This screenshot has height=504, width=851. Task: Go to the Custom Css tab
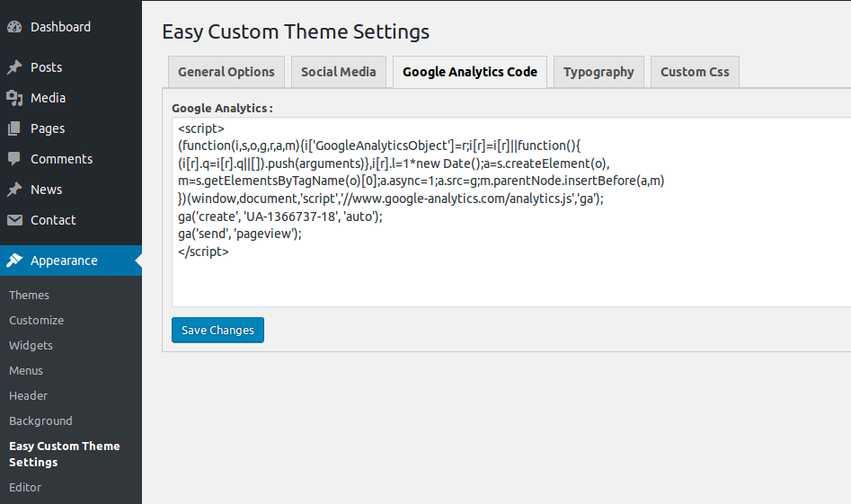tap(695, 72)
